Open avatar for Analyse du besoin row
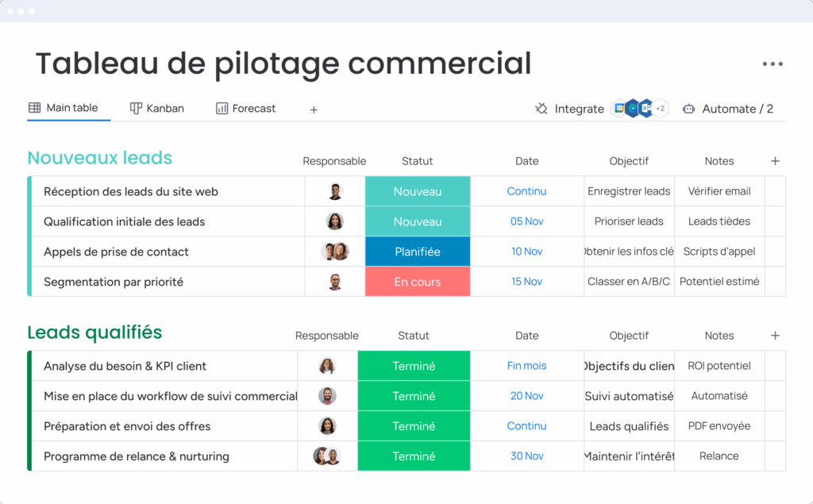 tap(327, 366)
